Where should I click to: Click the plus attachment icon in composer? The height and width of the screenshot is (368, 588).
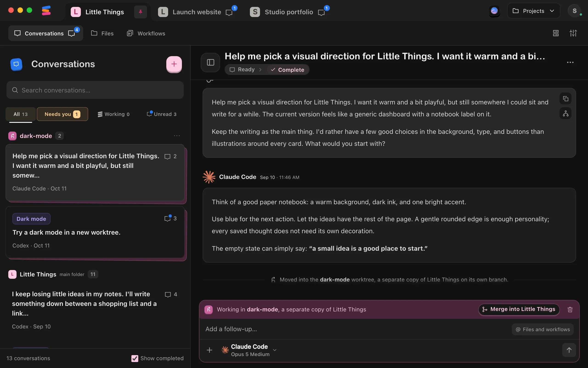tap(209, 350)
